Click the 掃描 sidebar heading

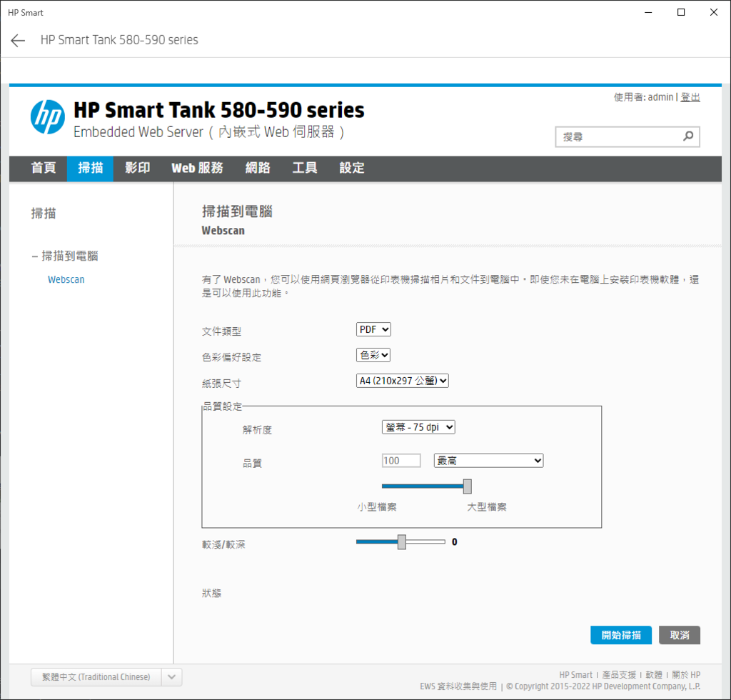click(44, 213)
